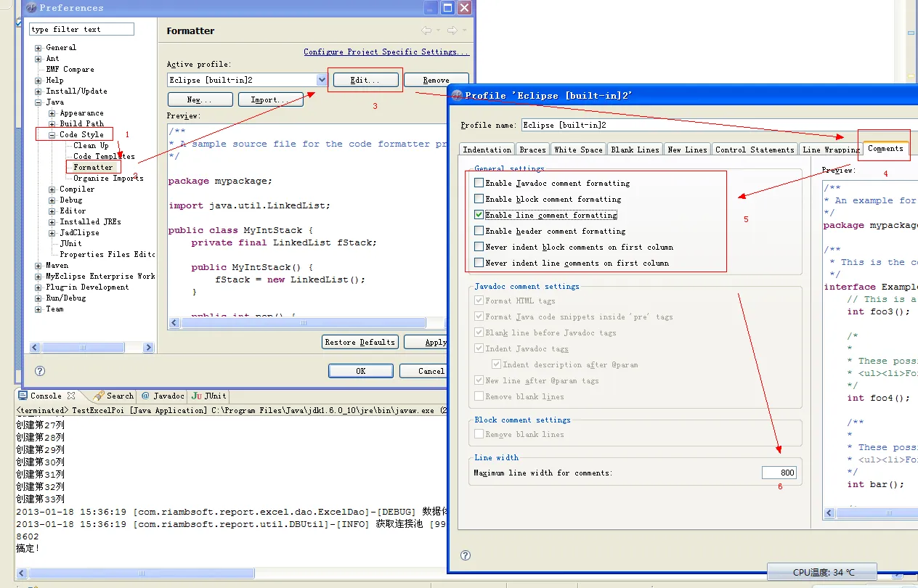Expand the Compiler tree node
918x588 pixels.
point(52,189)
